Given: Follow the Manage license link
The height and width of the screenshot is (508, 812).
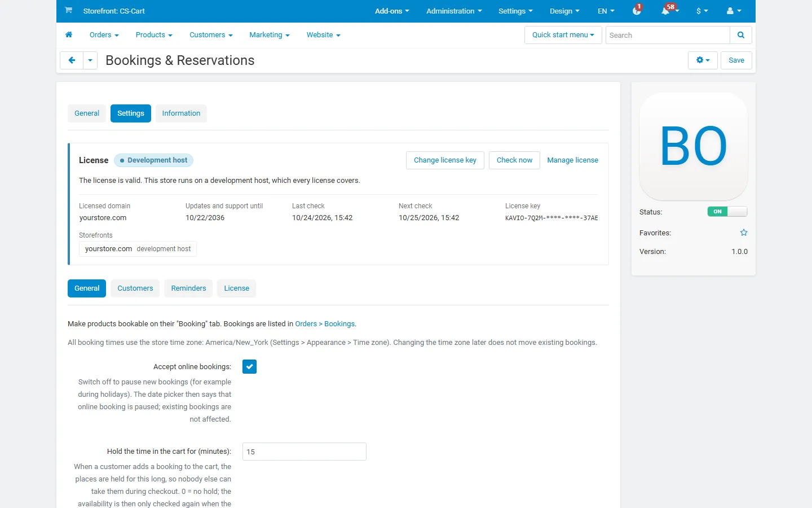Looking at the screenshot, I should tap(572, 160).
